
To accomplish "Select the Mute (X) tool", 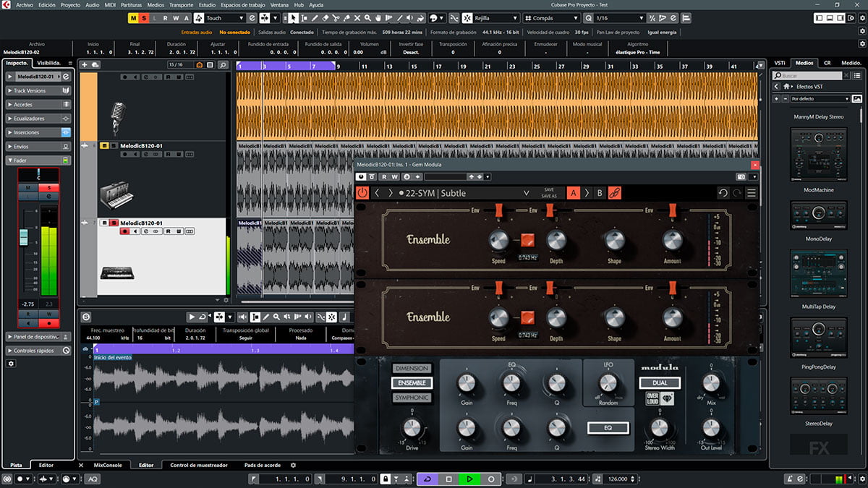I will pos(357,17).
